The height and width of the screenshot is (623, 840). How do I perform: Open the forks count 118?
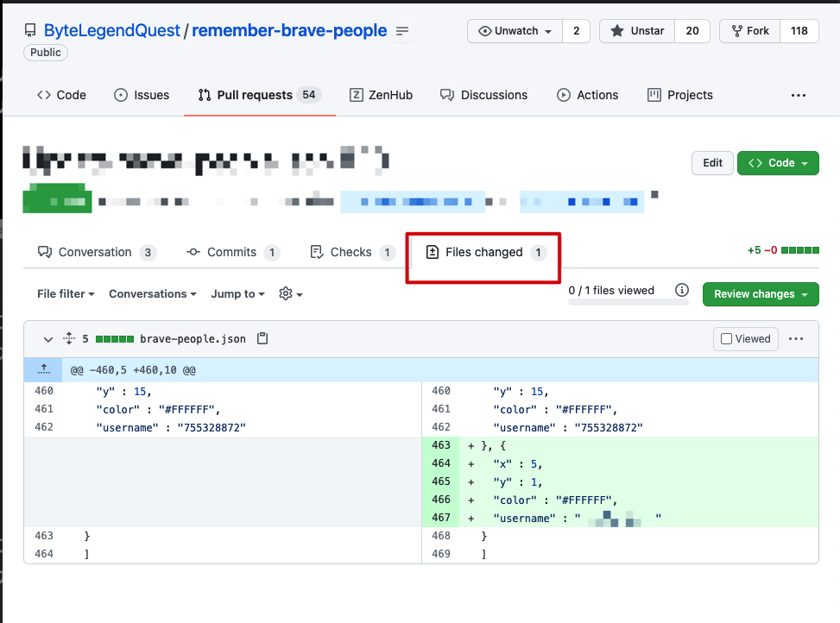799,31
